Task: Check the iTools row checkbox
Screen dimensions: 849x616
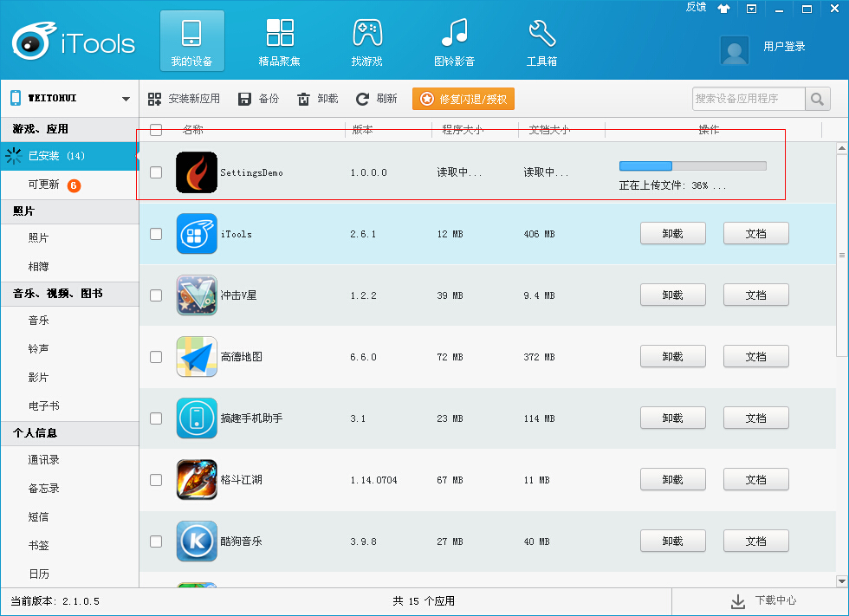Action: point(156,234)
